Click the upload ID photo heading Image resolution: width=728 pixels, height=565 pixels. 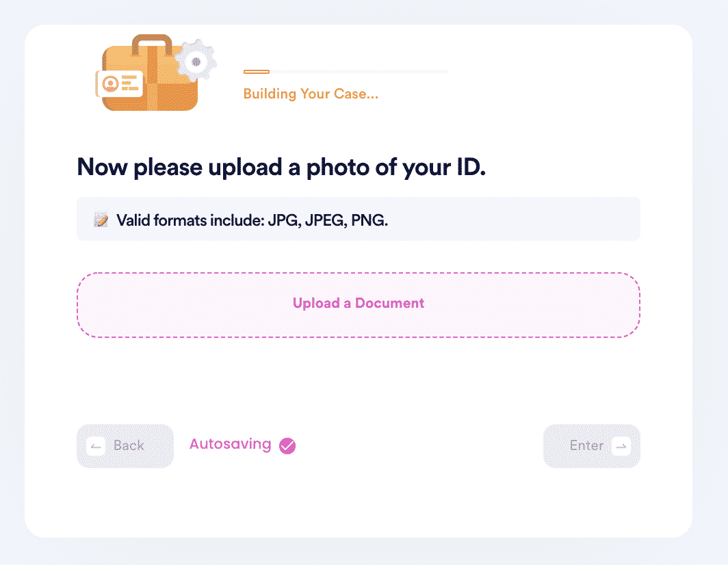point(281,167)
